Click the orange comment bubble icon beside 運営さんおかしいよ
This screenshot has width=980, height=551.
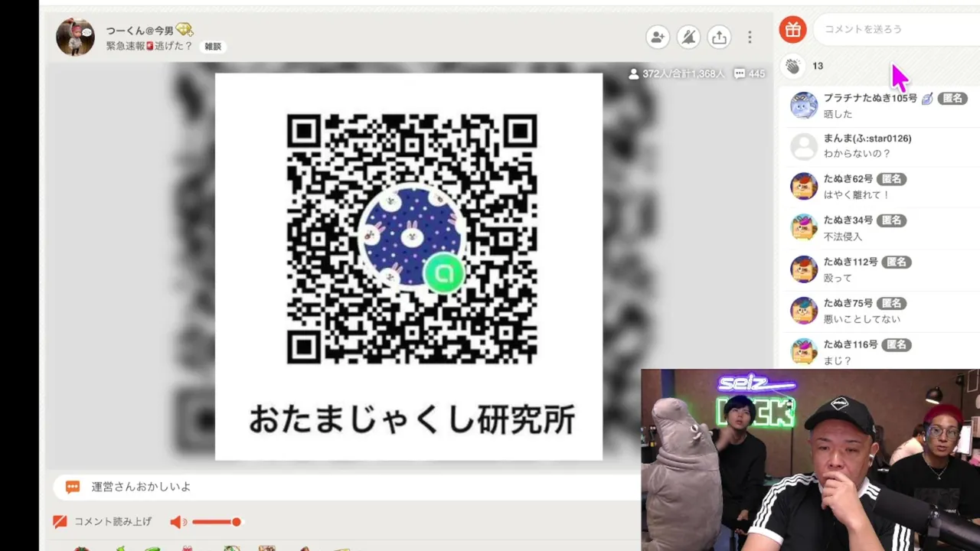click(73, 487)
